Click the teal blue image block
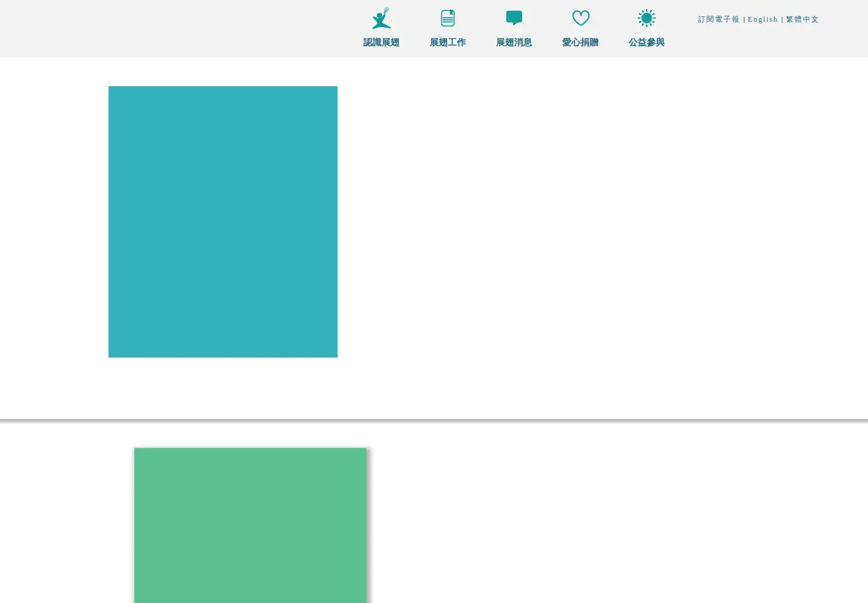This screenshot has height=603, width=868. point(223,222)
